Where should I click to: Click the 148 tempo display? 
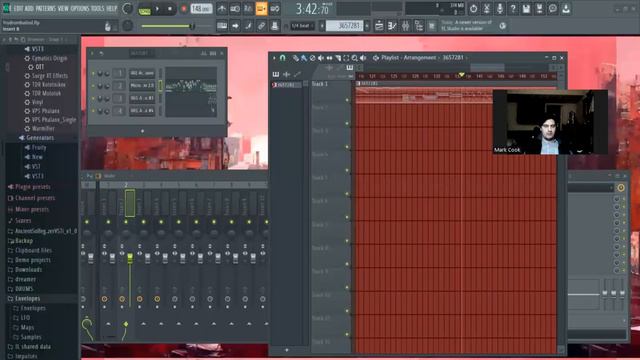click(201, 9)
